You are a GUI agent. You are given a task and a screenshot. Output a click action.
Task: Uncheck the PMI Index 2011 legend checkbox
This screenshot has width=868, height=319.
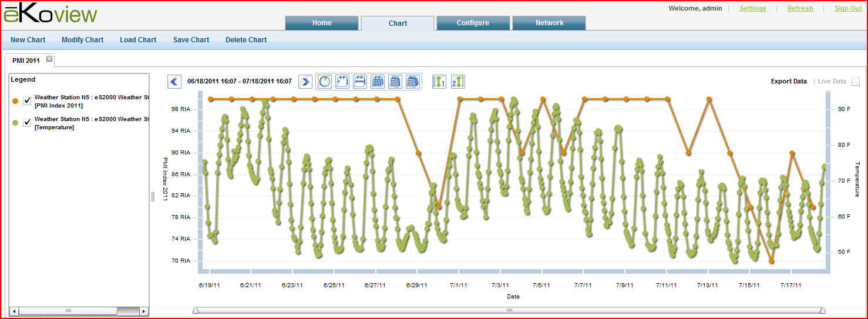pyautogui.click(x=27, y=101)
